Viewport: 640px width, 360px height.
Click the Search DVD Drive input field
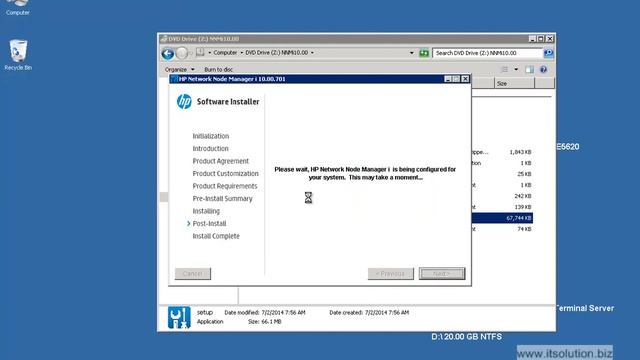pyautogui.click(x=487, y=53)
